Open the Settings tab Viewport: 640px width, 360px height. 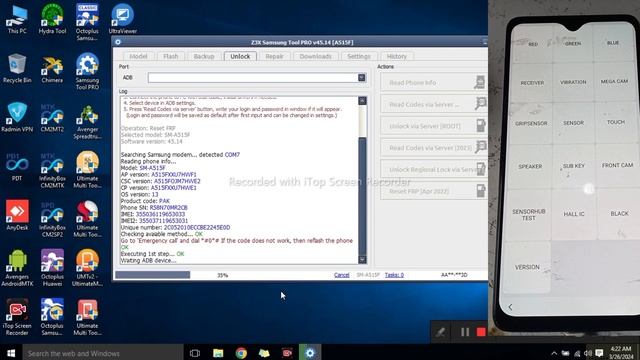coord(359,56)
